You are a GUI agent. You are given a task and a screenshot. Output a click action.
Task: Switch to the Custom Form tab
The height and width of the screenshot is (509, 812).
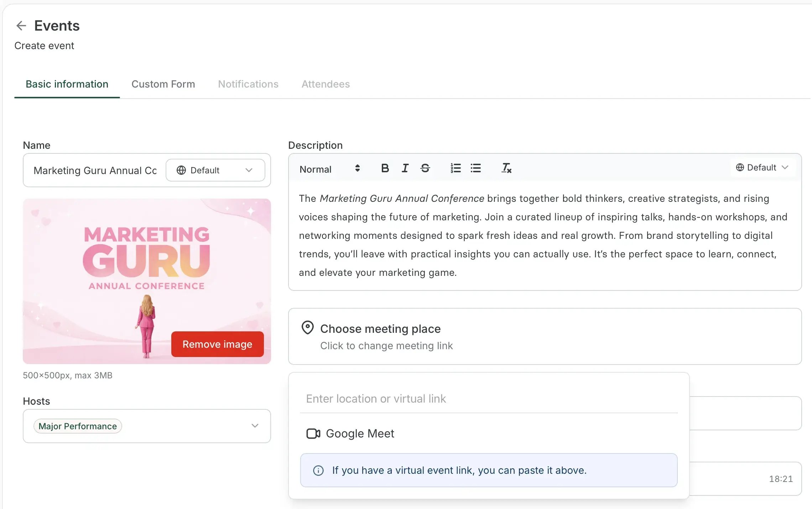(163, 84)
